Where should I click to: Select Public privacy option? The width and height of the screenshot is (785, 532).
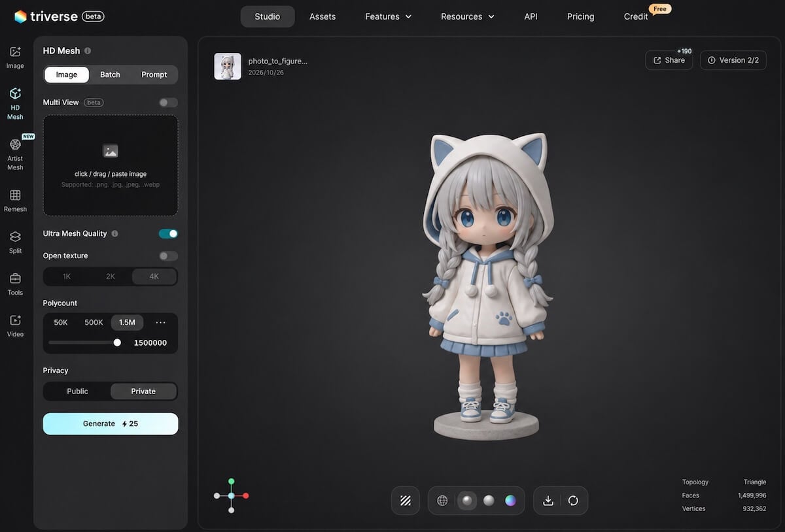pos(77,391)
